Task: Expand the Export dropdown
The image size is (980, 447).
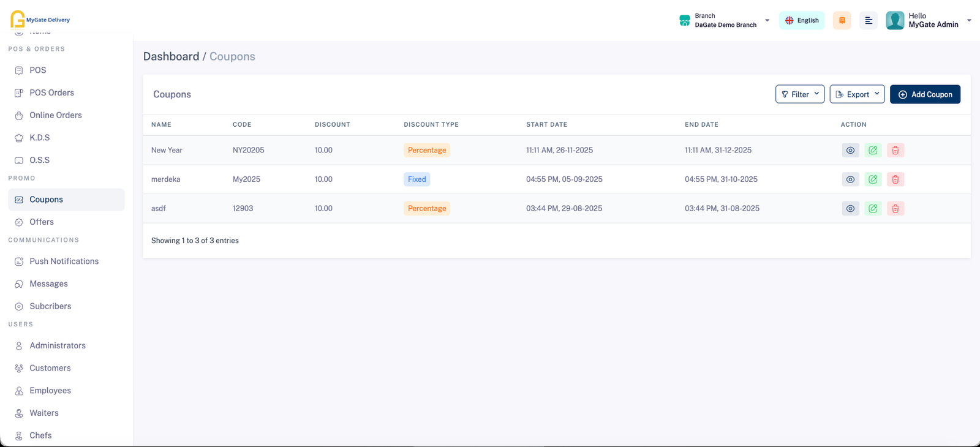Action: click(857, 94)
